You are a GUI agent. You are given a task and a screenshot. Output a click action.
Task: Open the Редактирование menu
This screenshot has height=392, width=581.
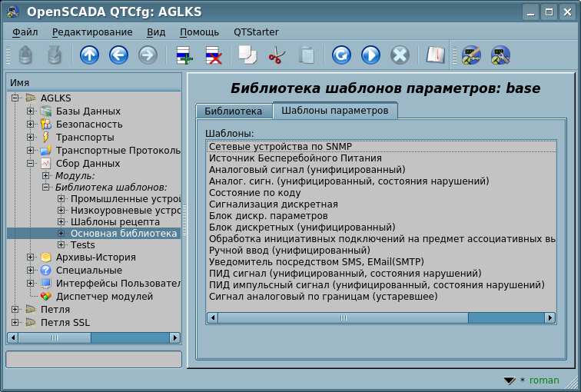92,32
